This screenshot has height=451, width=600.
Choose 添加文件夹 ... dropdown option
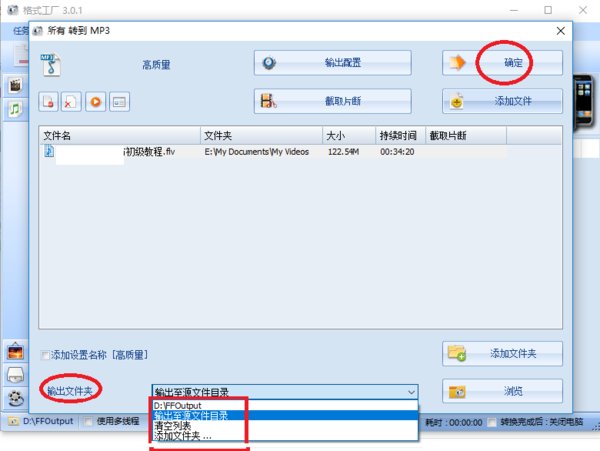click(285, 436)
